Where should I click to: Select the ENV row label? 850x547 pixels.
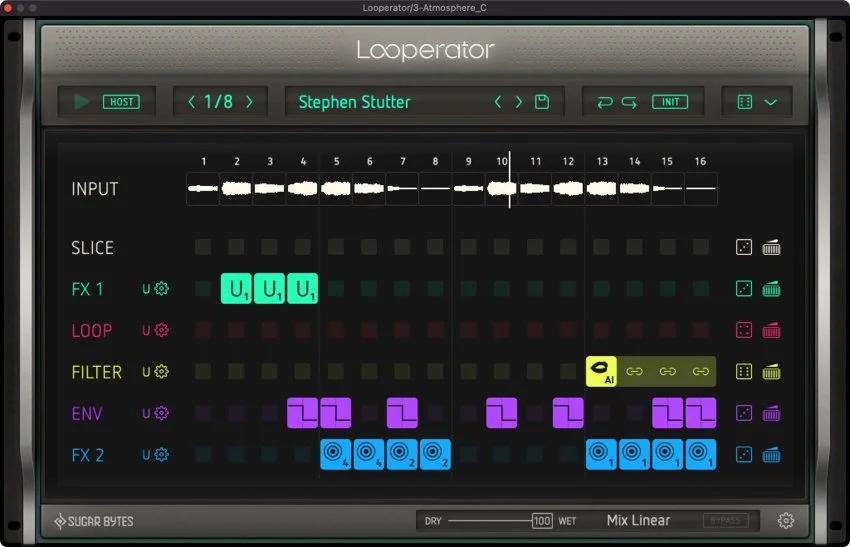(x=87, y=414)
